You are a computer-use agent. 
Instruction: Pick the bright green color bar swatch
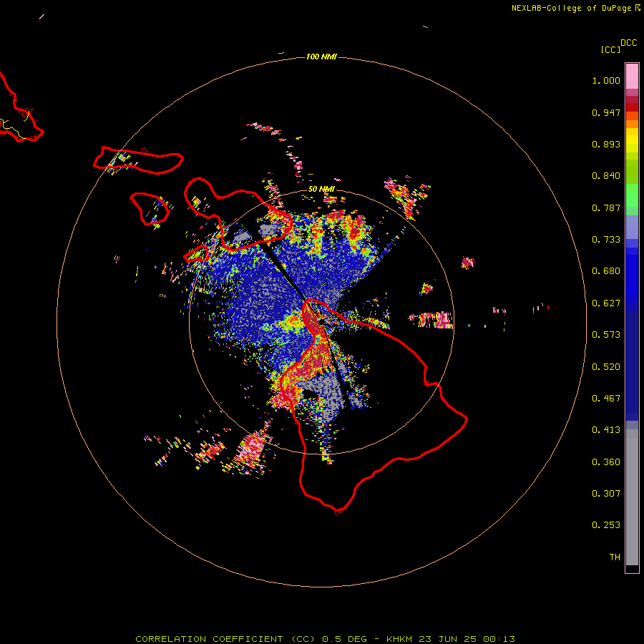632,195
